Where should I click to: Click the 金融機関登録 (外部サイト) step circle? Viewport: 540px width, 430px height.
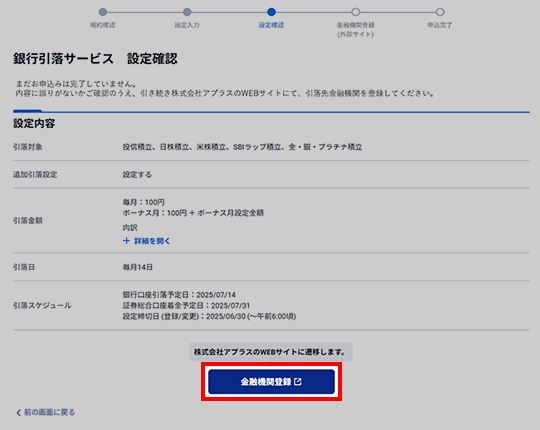point(356,12)
